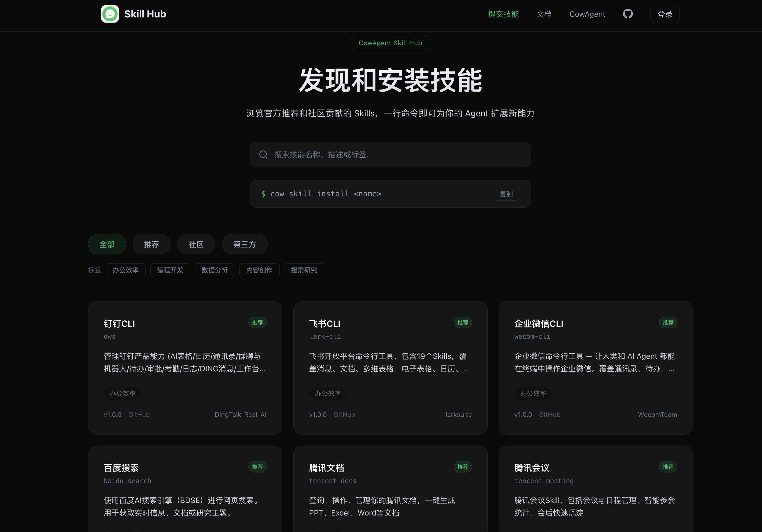The image size is (762, 532).
Task: Switch to the 推荐 category filter
Action: [151, 244]
